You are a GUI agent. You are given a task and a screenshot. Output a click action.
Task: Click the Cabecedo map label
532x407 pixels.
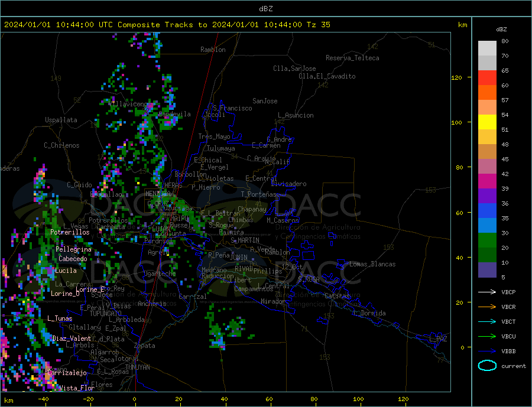[x=73, y=259]
